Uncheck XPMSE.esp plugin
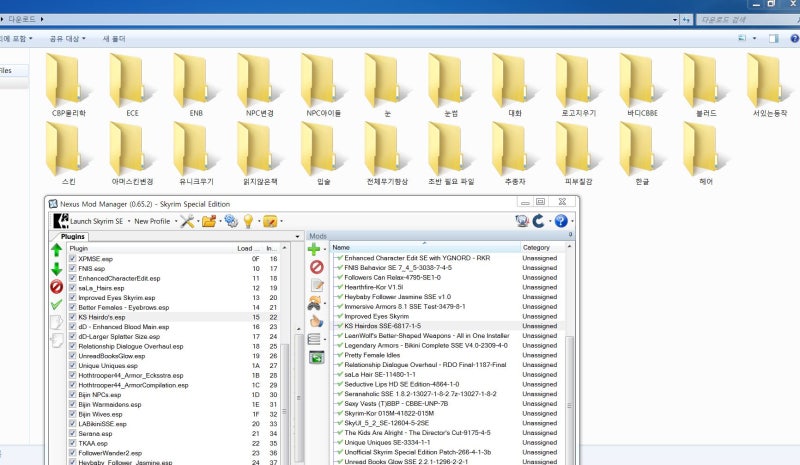The width and height of the screenshot is (800, 465). click(72, 258)
